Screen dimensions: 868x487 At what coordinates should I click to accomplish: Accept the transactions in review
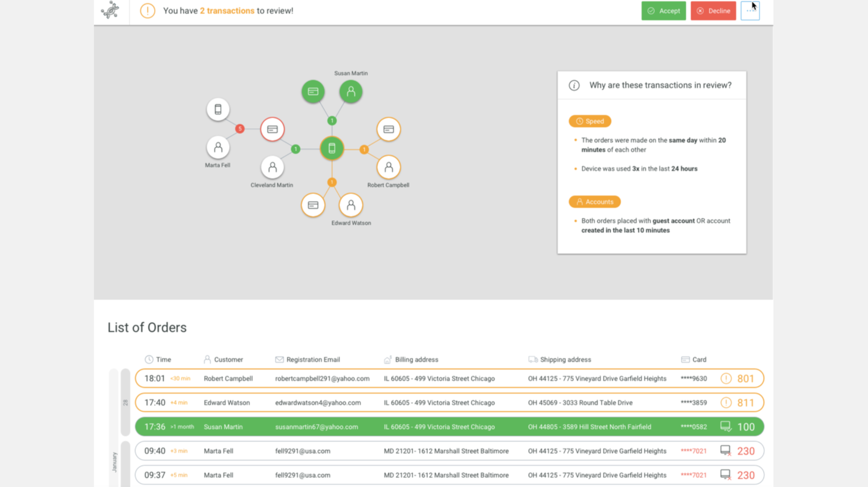click(x=663, y=11)
